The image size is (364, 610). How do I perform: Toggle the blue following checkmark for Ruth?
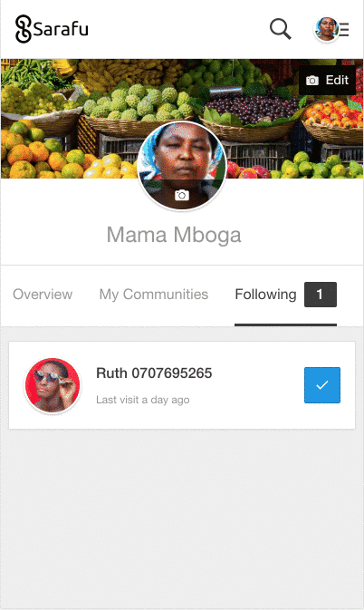click(x=322, y=385)
